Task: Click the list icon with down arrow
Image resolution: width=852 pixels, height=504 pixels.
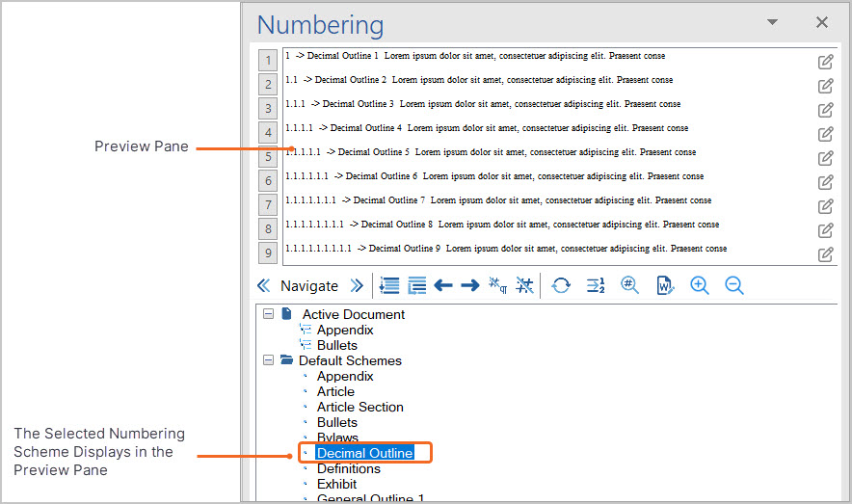Action: point(389,285)
